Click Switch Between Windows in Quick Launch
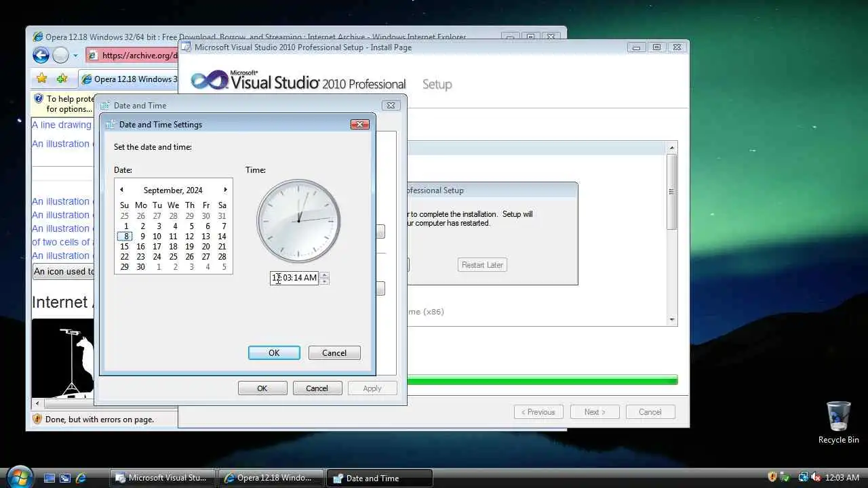The height and width of the screenshot is (488, 868). coord(65,478)
